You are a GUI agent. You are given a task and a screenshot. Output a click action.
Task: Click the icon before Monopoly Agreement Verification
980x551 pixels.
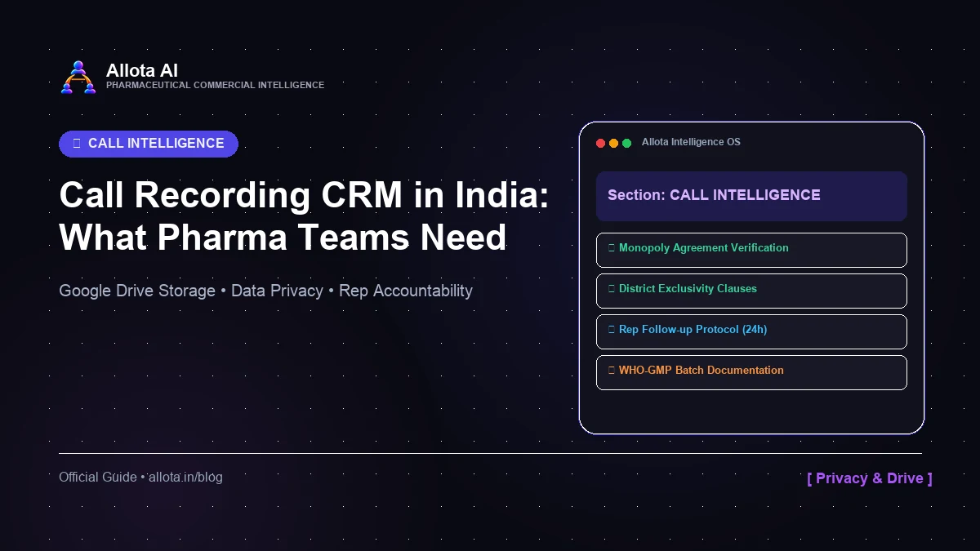[x=612, y=248]
